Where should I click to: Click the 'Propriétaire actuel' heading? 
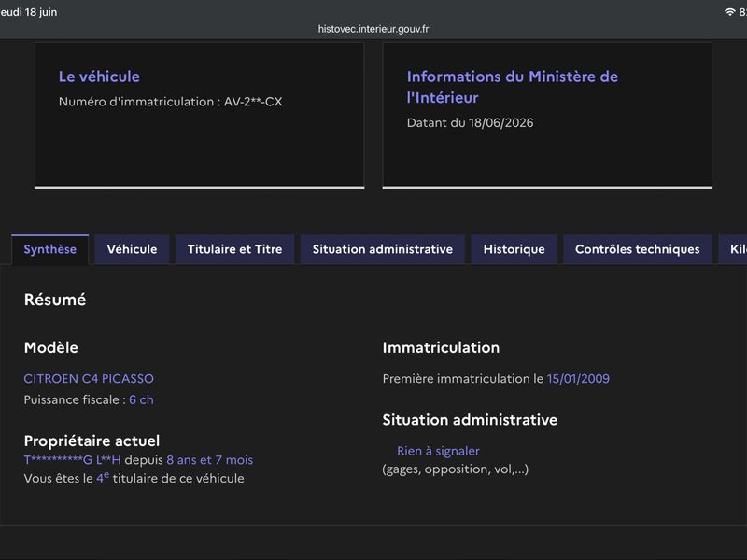point(92,441)
